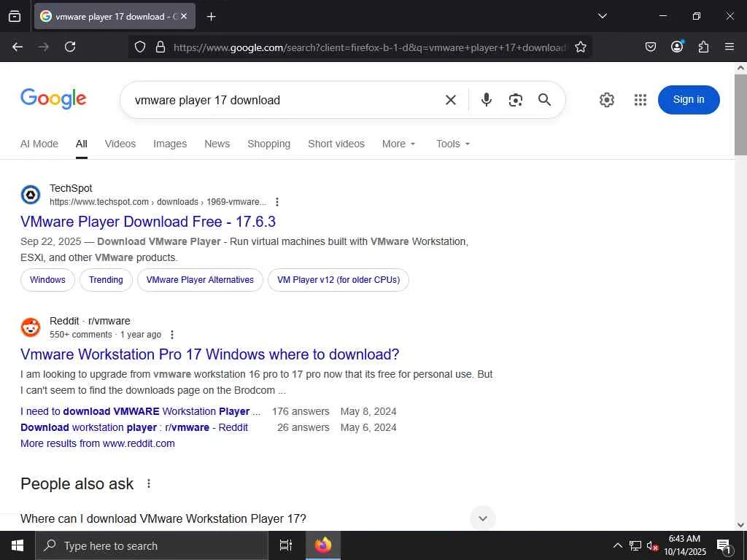Select VM Player v12 (for older CPUs) chip
The image size is (747, 560).
(x=338, y=280)
